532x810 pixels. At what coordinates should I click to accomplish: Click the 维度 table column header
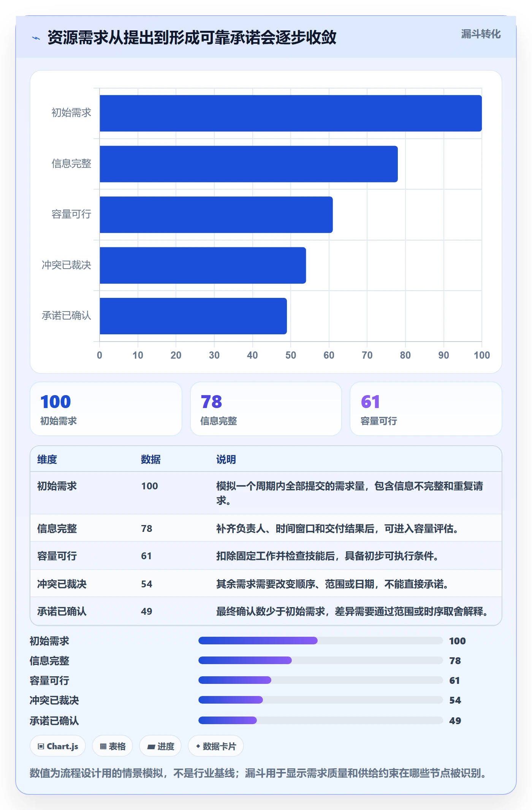[47, 459]
